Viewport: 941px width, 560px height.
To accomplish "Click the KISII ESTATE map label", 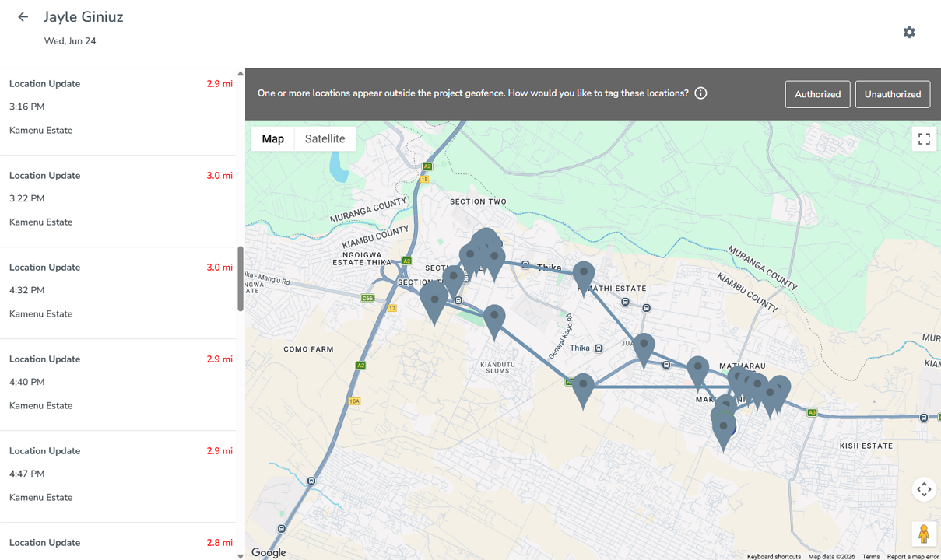I will point(866,446).
